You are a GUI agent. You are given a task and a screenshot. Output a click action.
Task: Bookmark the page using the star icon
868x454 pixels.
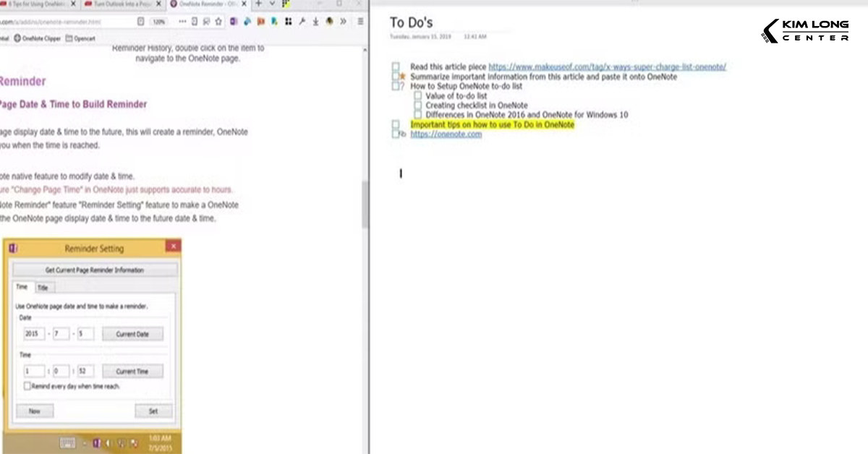point(218,21)
